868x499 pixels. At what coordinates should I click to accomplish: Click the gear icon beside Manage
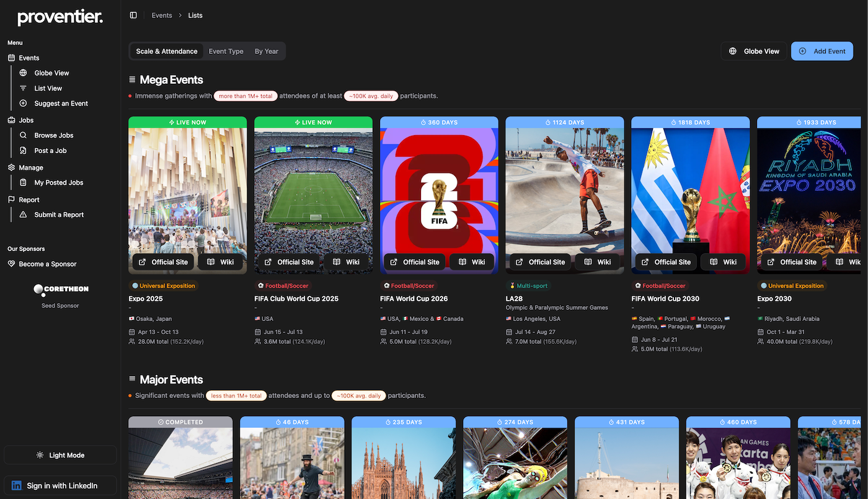pyautogui.click(x=11, y=167)
